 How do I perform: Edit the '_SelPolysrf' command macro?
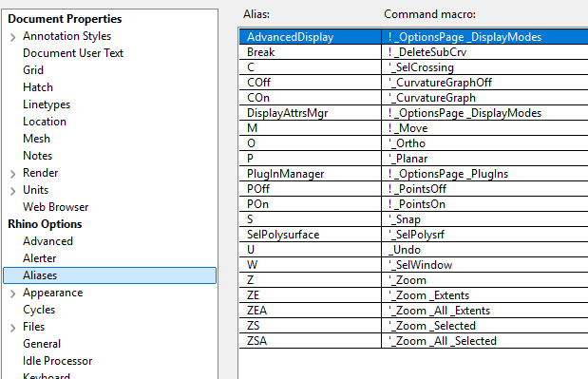point(484,235)
